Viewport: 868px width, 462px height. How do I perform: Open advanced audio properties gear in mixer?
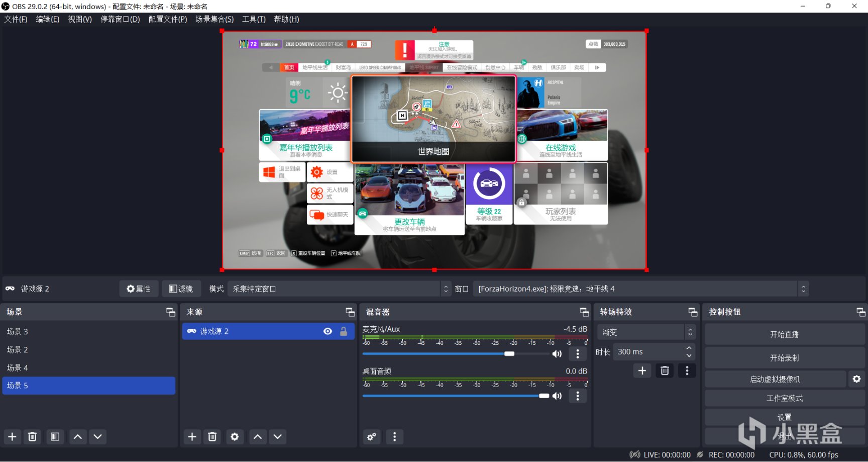tap(372, 437)
